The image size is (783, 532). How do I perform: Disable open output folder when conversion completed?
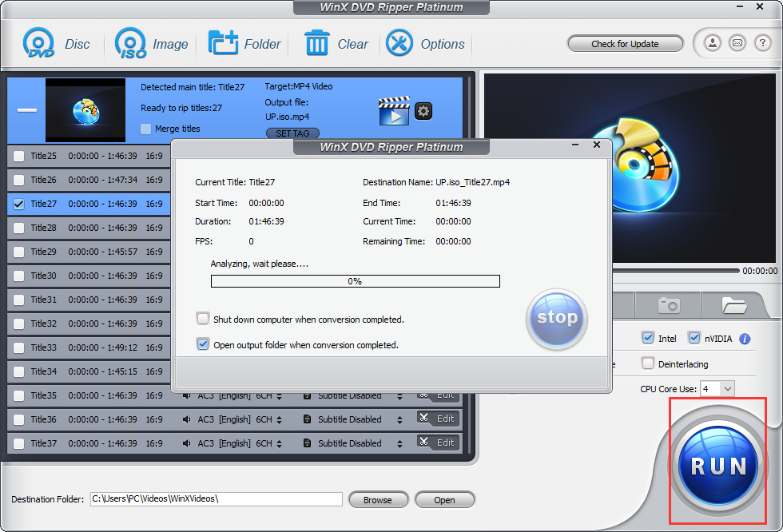(203, 344)
